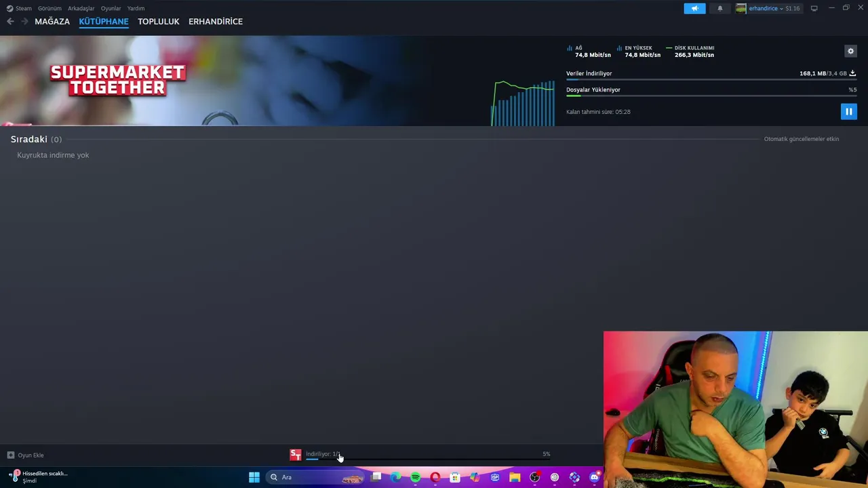Click the EN YÜKSEK peak speed stat

(639, 52)
